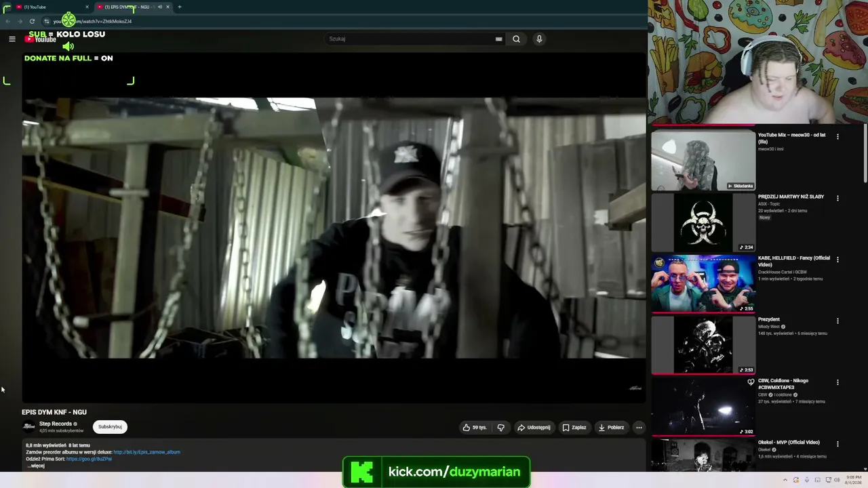Open the Step Records channel name
Screen dimensions: 868x488
(x=56, y=424)
